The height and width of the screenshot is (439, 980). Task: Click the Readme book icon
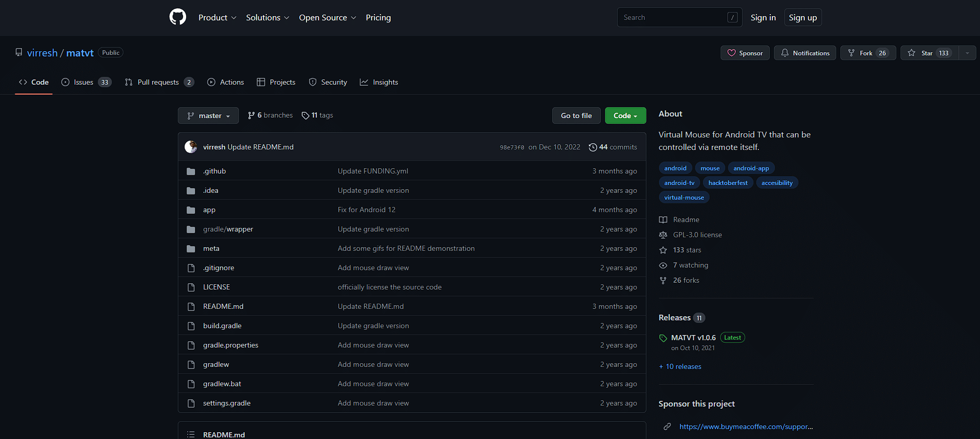pyautogui.click(x=663, y=220)
